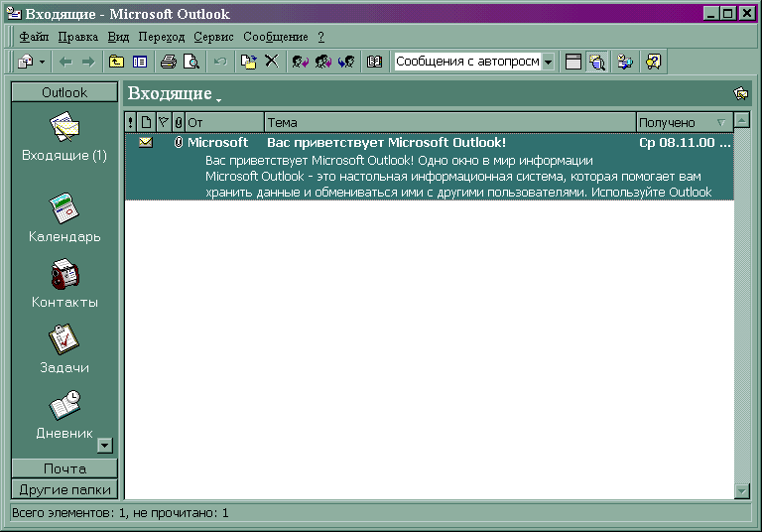Expand the Входящие folder title dropdown
Viewport: 762px width, 532px height.
(218, 99)
